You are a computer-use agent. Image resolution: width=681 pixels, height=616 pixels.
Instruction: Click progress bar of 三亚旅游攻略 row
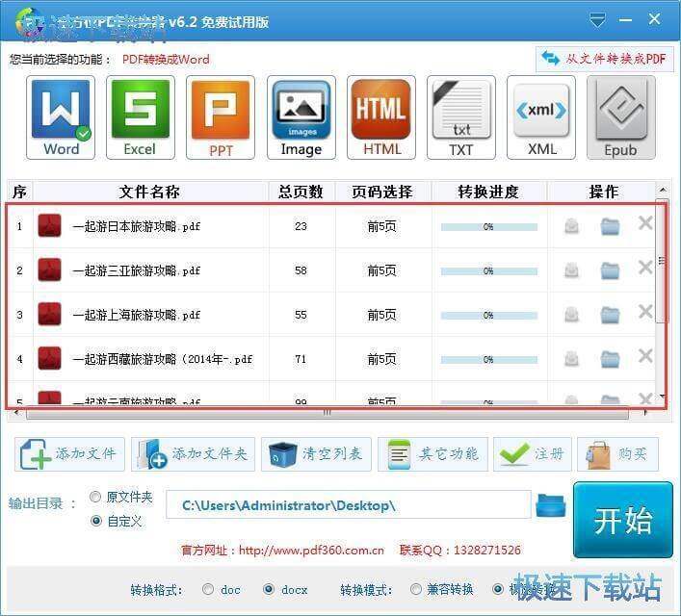(x=489, y=271)
